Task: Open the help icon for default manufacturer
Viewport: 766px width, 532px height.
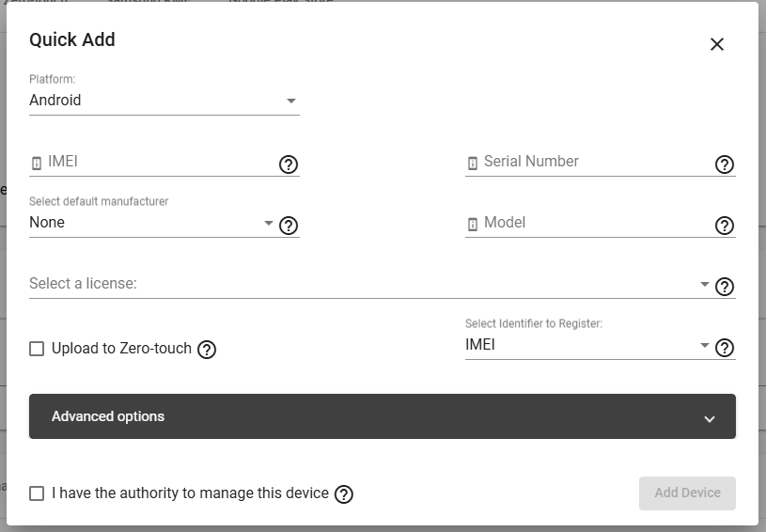Action: click(289, 226)
